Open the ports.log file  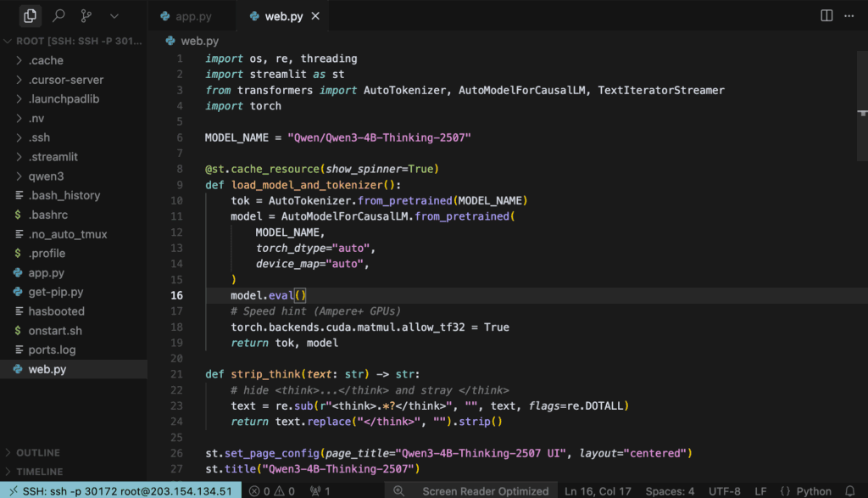pyautogui.click(x=74, y=350)
